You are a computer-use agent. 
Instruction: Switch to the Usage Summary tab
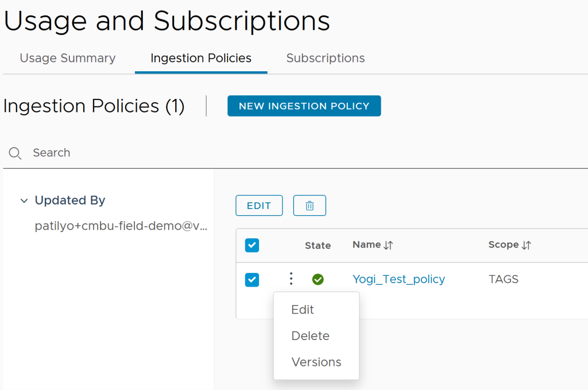[68, 58]
